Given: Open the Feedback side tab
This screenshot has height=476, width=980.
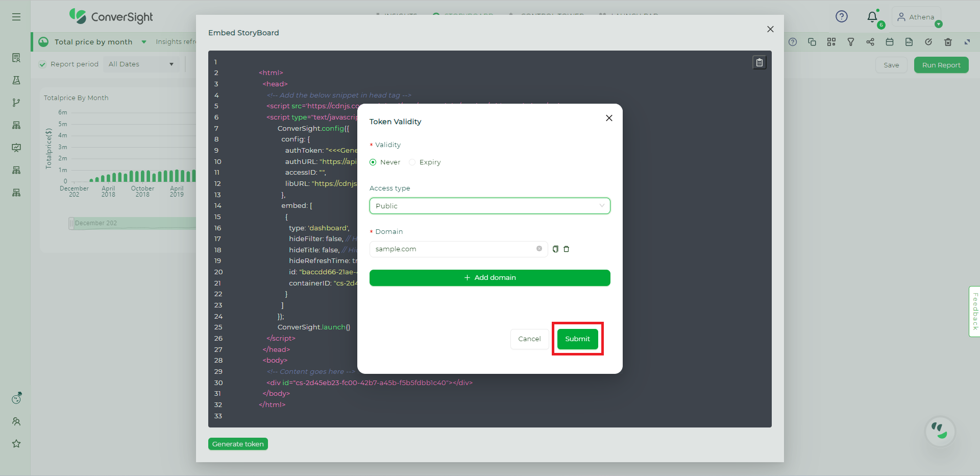Looking at the screenshot, I should pyautogui.click(x=974, y=312).
